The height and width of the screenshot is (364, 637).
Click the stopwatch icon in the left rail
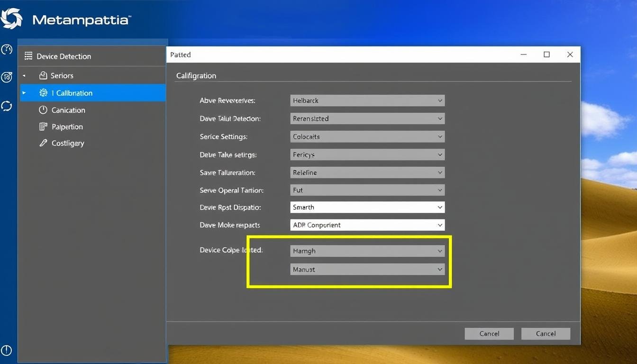click(x=7, y=77)
